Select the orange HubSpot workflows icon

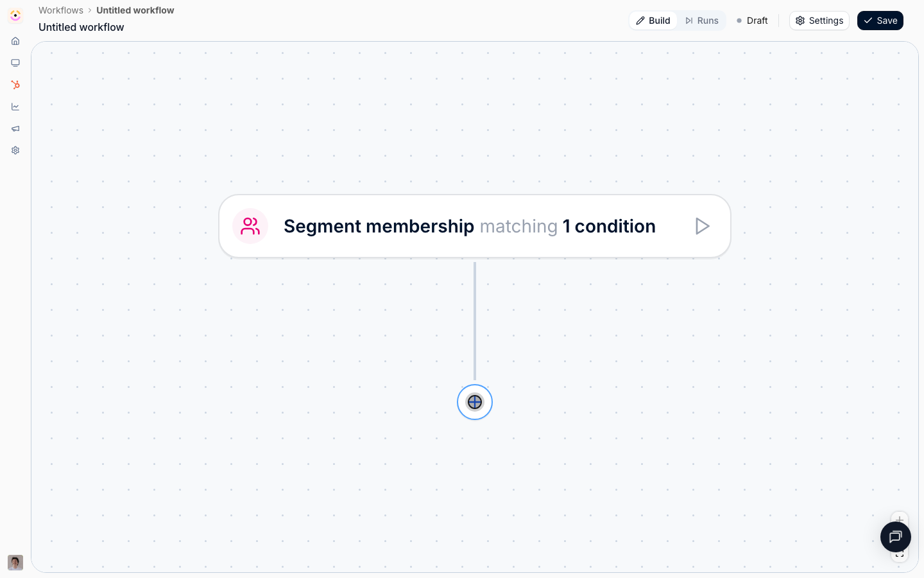pyautogui.click(x=15, y=85)
